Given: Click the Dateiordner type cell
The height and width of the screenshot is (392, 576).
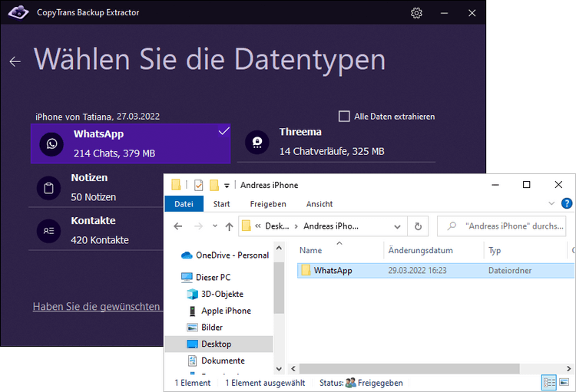Looking at the screenshot, I should pos(510,271).
